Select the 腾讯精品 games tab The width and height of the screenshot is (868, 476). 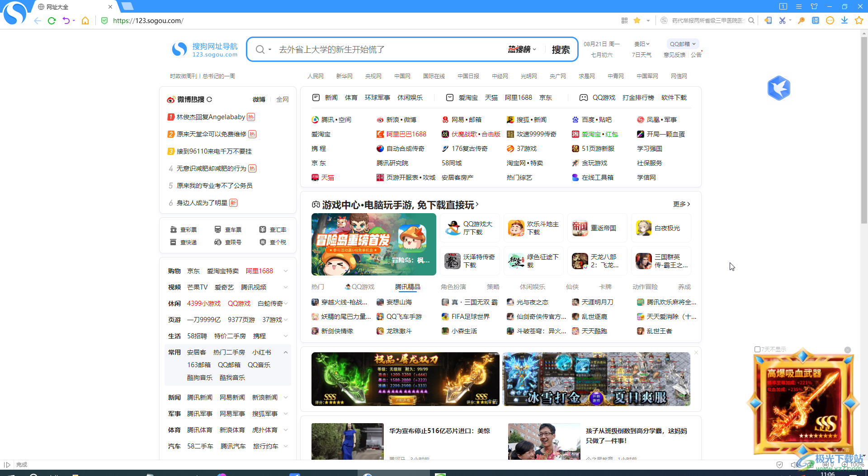pyautogui.click(x=407, y=287)
